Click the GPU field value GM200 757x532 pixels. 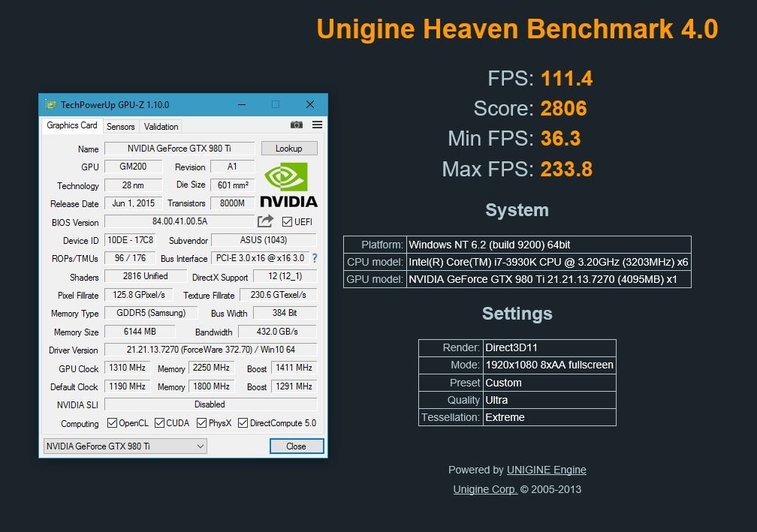click(133, 167)
